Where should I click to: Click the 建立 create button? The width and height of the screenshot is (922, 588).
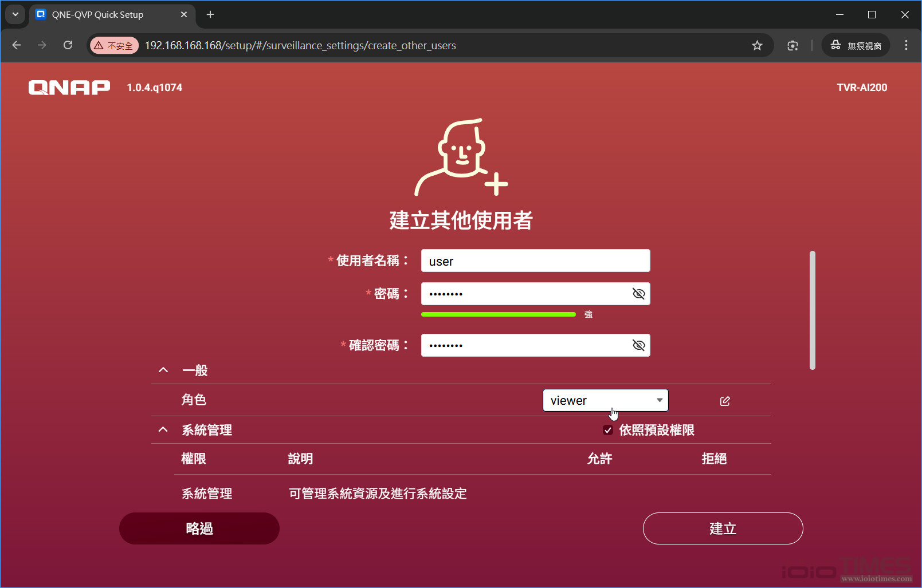pyautogui.click(x=723, y=528)
